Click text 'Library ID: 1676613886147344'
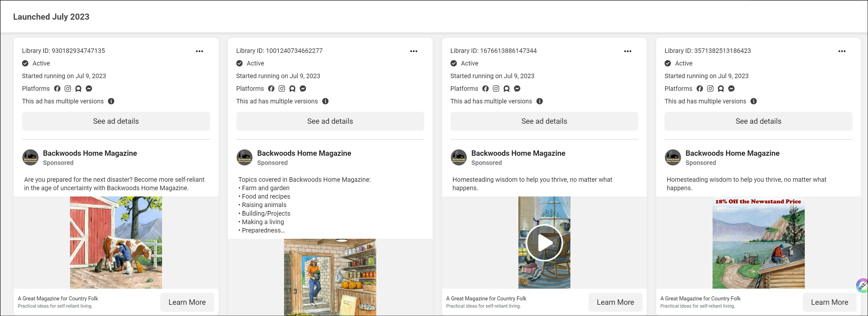Screen dimensions: 868x316 (494, 51)
